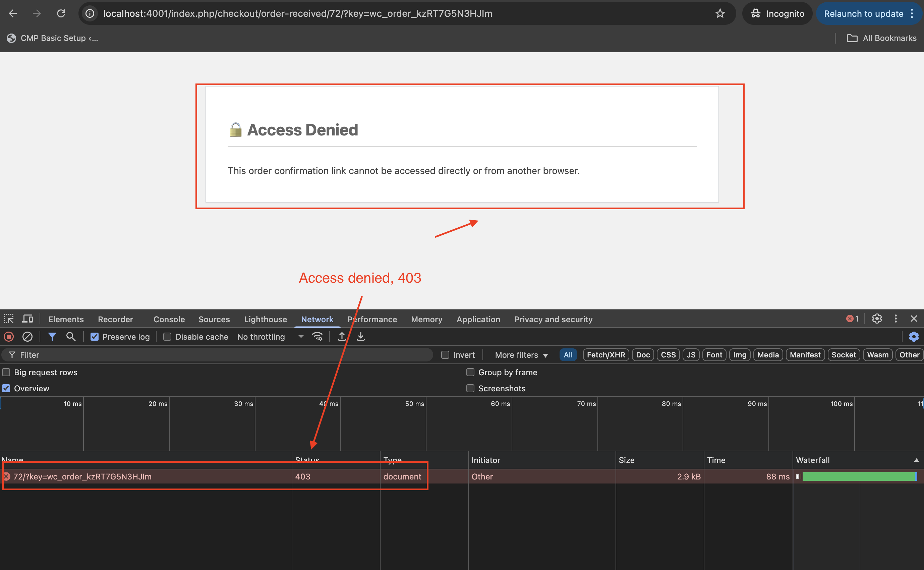Expand the More filters menu
The height and width of the screenshot is (570, 924).
(520, 355)
